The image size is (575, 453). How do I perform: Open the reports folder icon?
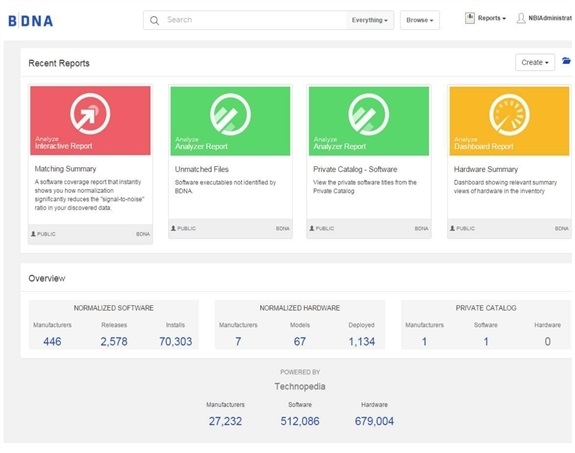pos(566,61)
